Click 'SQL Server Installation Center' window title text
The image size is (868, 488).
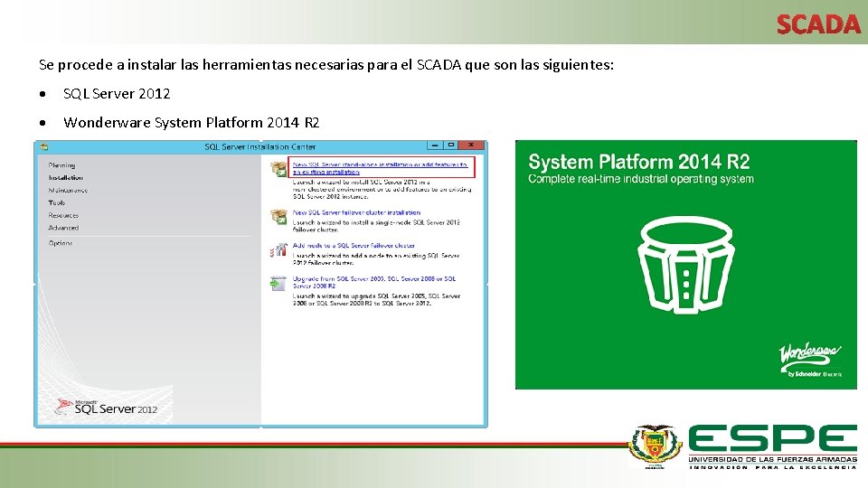[260, 146]
